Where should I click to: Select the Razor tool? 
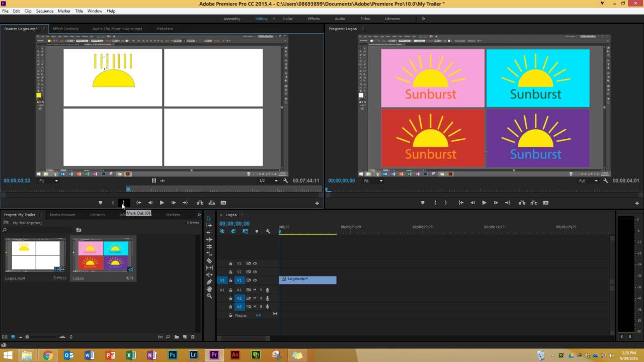pyautogui.click(x=209, y=260)
